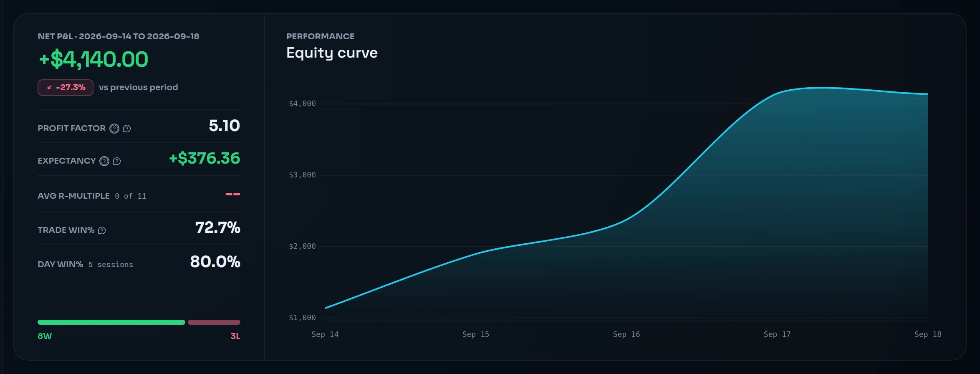
Task: Click the $3,000 y-axis label
Action: [x=303, y=175]
